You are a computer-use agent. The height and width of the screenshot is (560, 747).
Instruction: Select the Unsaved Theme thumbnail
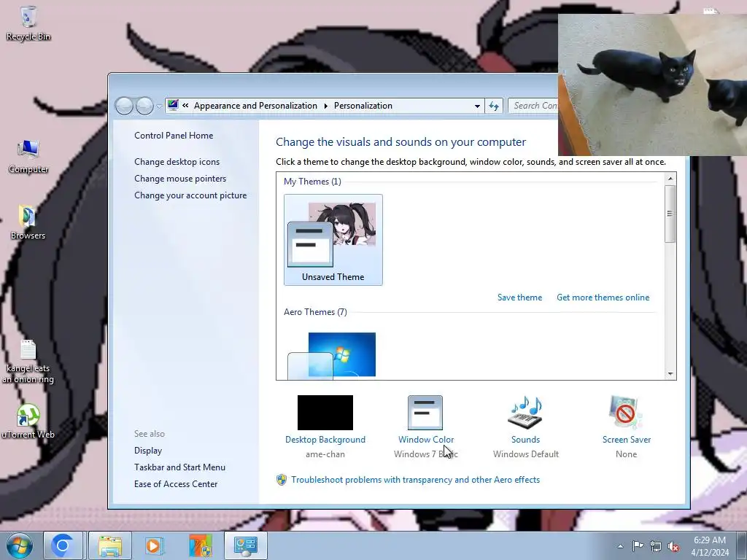[x=333, y=239]
